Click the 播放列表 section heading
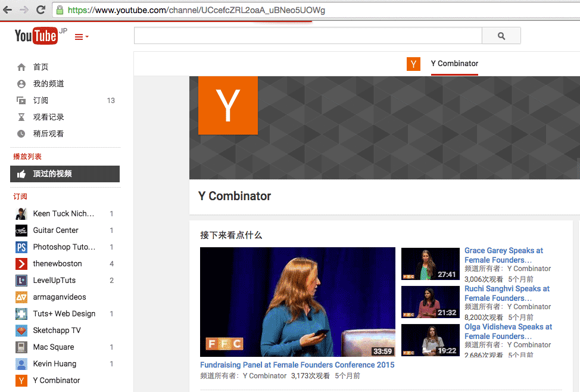Image resolution: width=580 pixels, height=392 pixels. pos(27,157)
